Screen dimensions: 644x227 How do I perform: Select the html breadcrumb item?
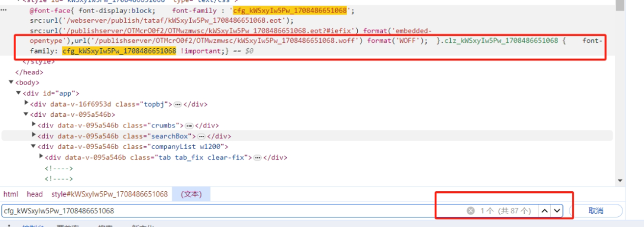[x=11, y=194]
